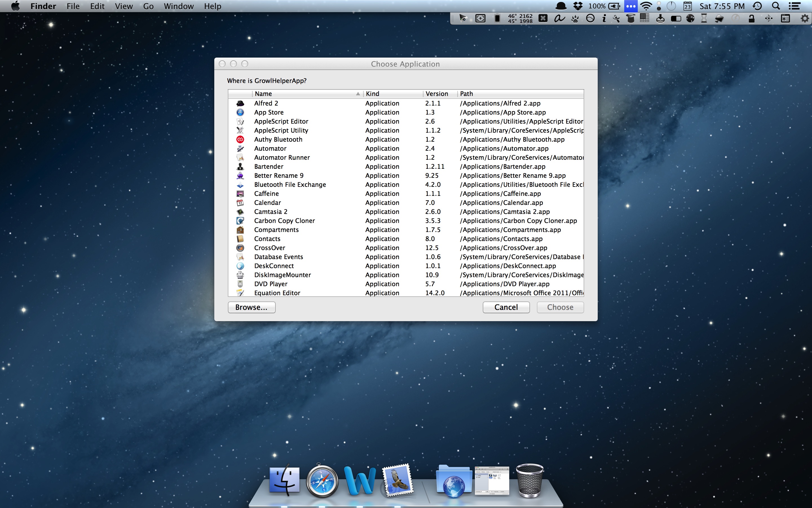Screen dimensions: 812x508
Task: Select Compartments in the application list
Action: click(x=406, y=230)
